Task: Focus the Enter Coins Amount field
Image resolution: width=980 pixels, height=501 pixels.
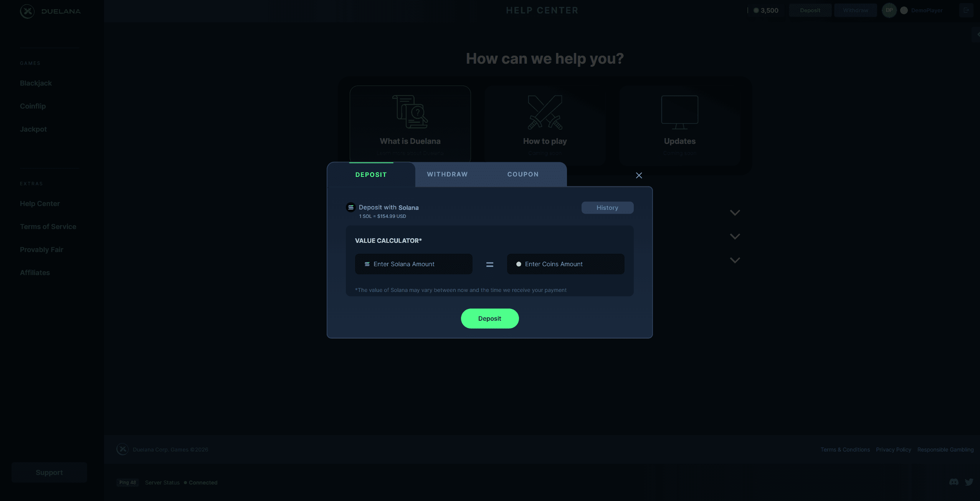Action: pyautogui.click(x=565, y=264)
